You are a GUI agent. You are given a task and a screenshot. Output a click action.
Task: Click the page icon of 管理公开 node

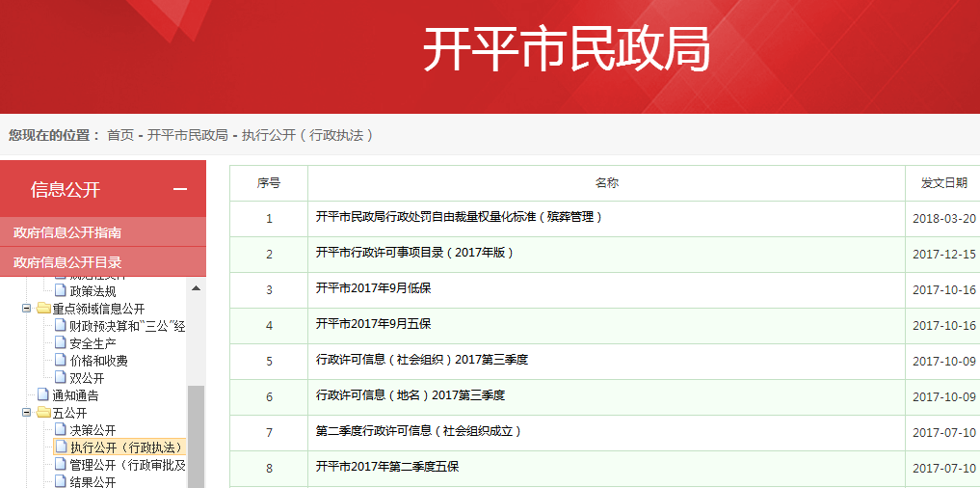[x=60, y=464]
